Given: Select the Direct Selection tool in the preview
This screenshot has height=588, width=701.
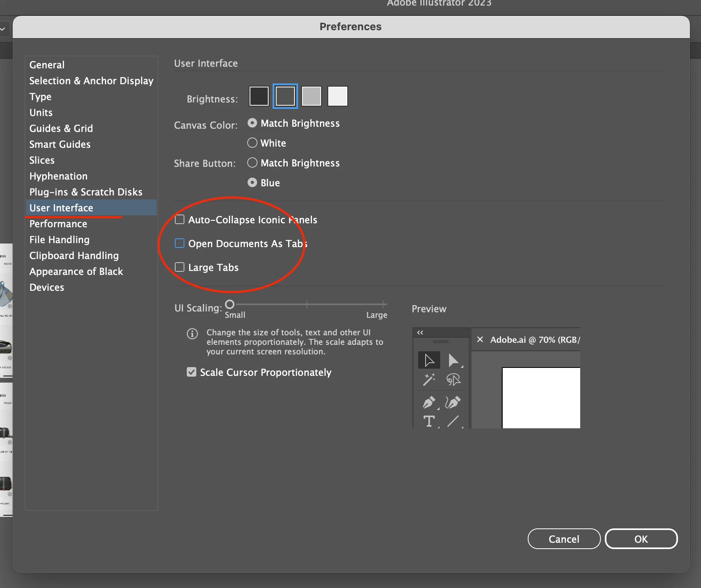Looking at the screenshot, I should pyautogui.click(x=453, y=360).
